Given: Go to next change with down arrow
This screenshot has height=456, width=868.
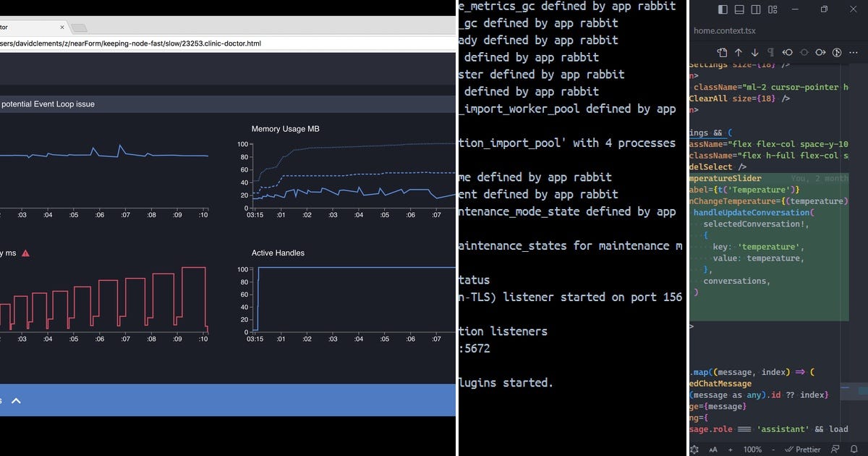Looking at the screenshot, I should (754, 53).
